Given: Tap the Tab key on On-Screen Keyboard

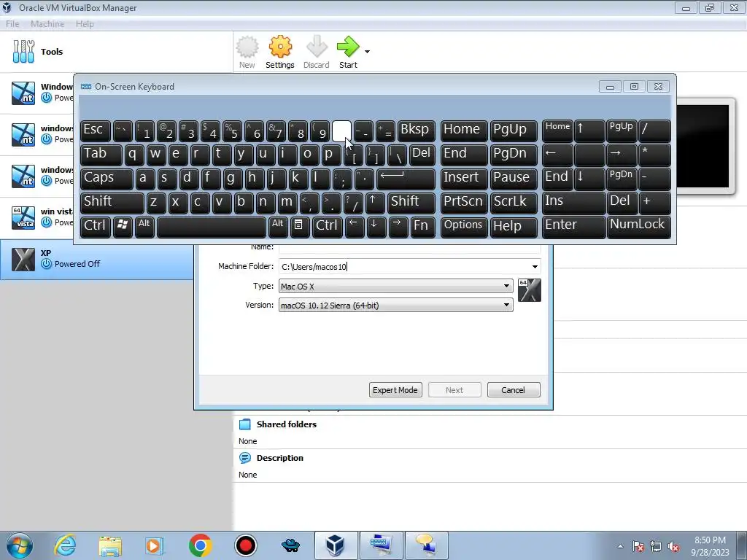Looking at the screenshot, I should coord(101,155).
